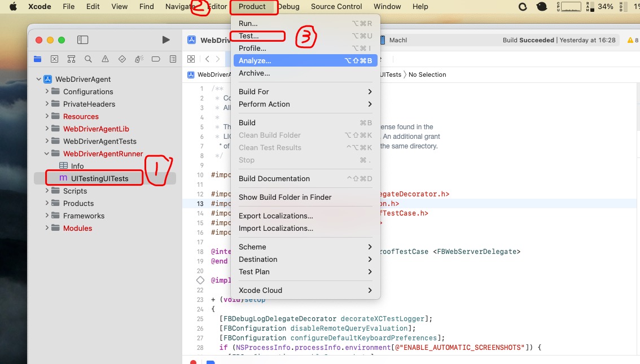Open the Perform Action submenu

pos(305,104)
